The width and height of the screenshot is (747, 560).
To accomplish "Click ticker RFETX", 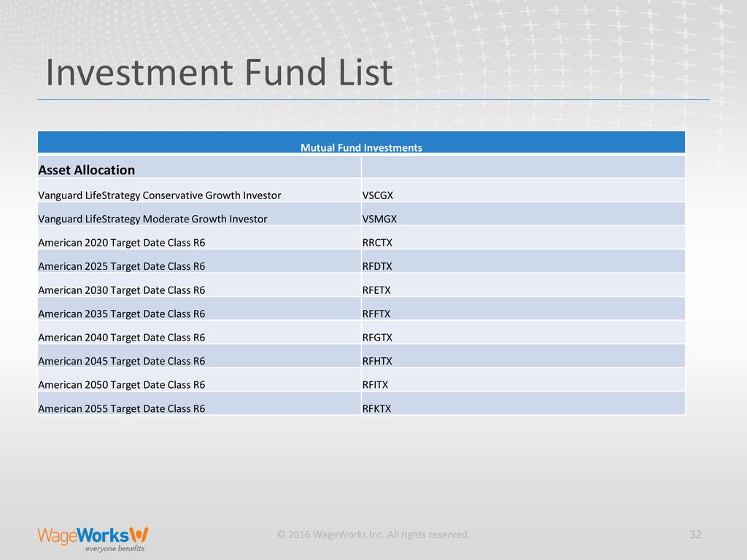I will click(x=376, y=290).
